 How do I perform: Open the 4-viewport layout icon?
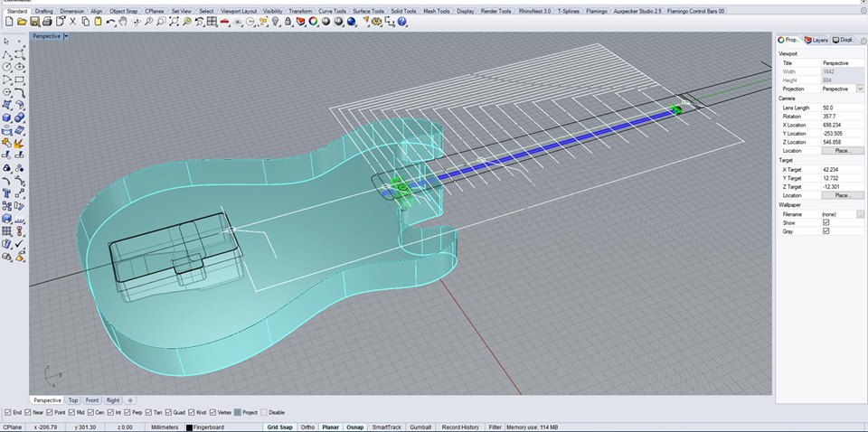[x=212, y=21]
